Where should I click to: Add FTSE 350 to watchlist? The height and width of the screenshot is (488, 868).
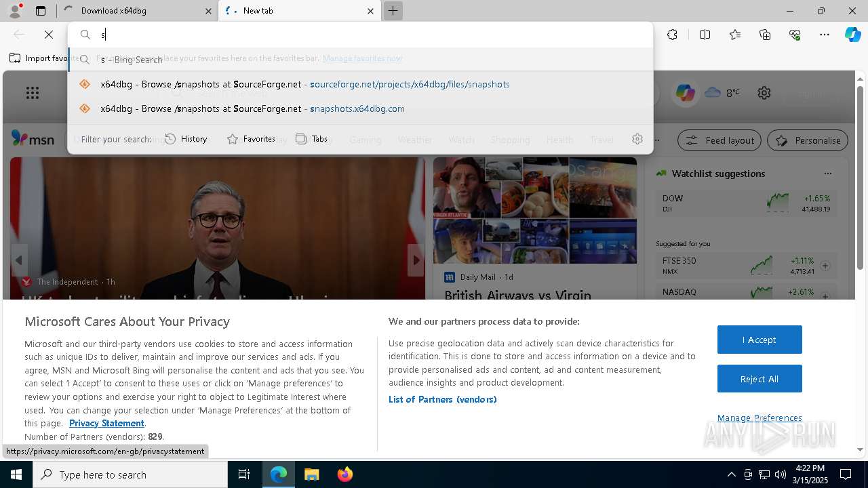pos(825,266)
